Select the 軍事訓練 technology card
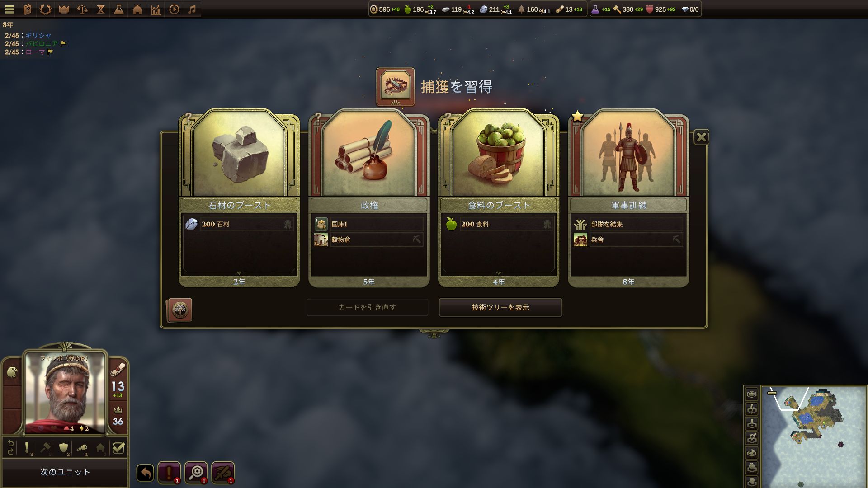868x488 pixels. tap(628, 198)
